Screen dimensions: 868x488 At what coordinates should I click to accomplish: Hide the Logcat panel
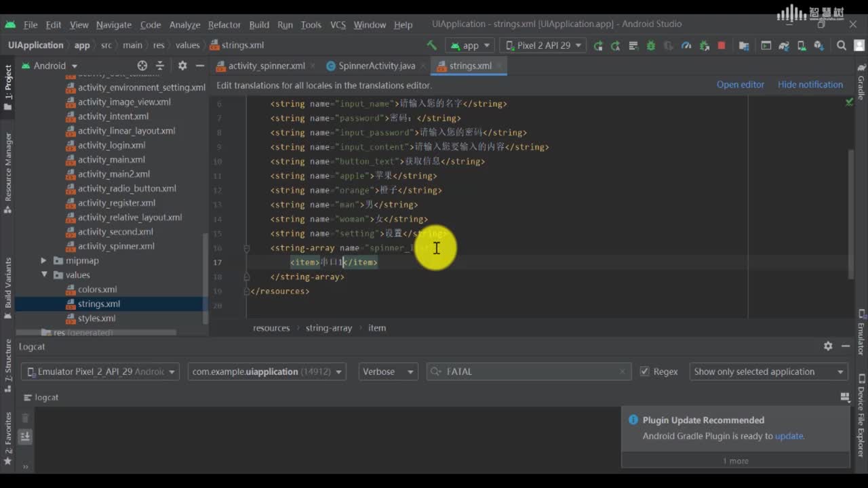pos(846,346)
